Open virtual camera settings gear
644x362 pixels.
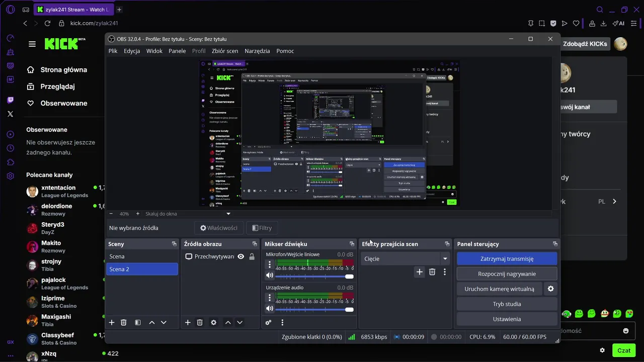click(551, 289)
